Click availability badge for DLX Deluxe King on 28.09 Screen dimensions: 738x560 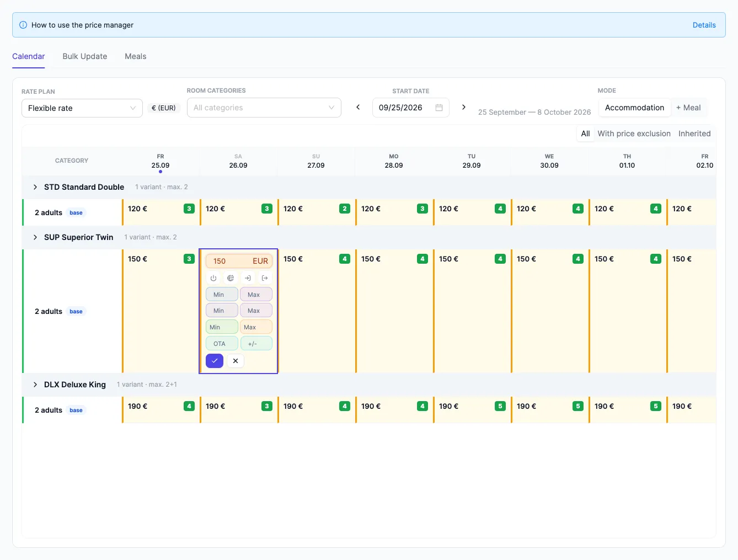coord(423,406)
